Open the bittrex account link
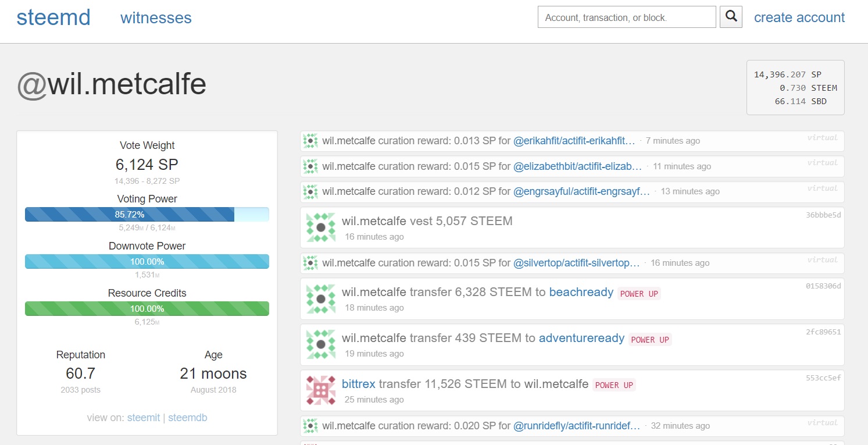 tap(358, 384)
